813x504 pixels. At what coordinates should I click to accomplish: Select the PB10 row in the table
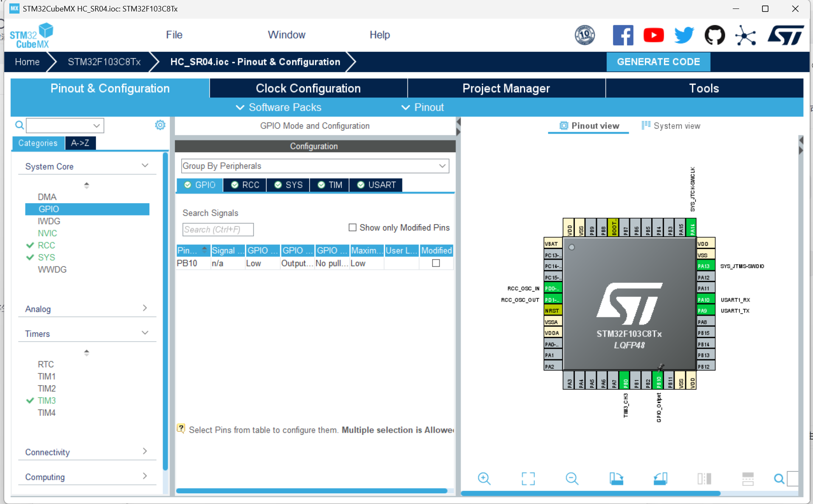click(x=315, y=263)
